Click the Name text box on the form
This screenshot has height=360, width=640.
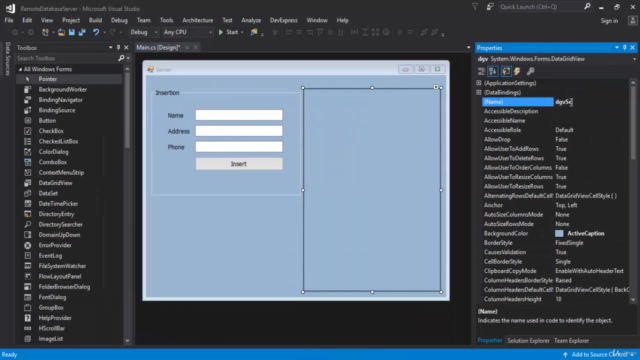(x=239, y=115)
